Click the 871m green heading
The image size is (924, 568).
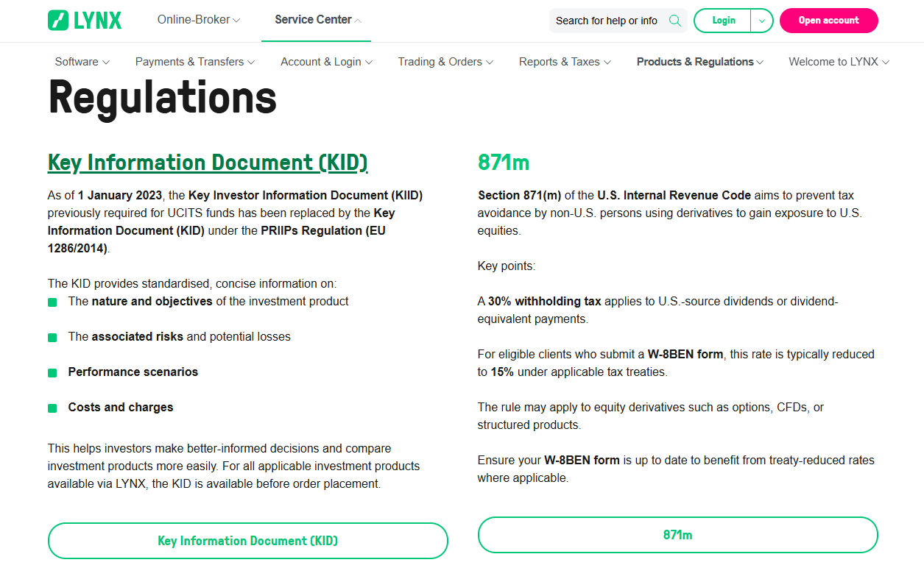click(504, 163)
